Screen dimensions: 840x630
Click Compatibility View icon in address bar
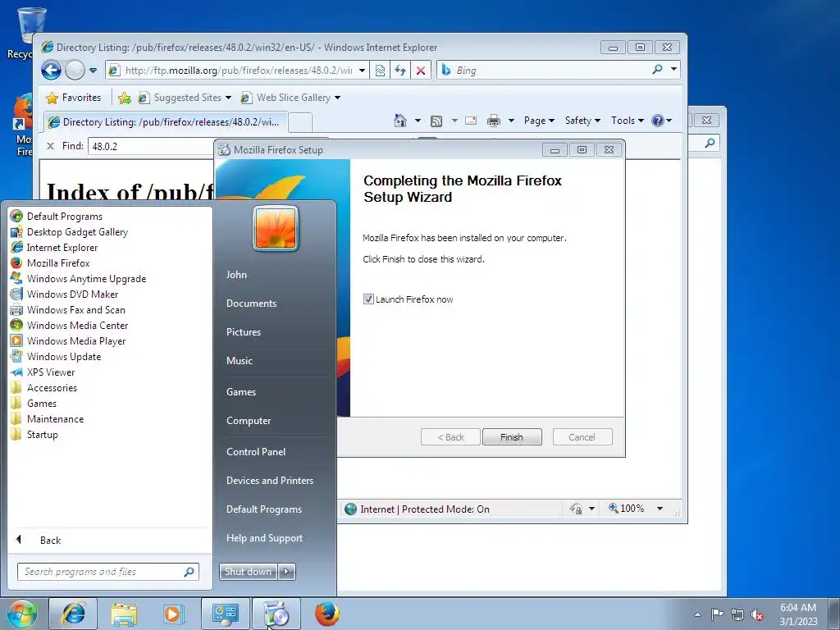(380, 71)
